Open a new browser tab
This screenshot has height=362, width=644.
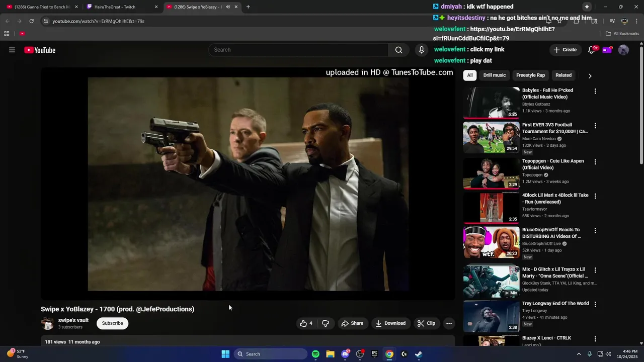[x=248, y=7]
